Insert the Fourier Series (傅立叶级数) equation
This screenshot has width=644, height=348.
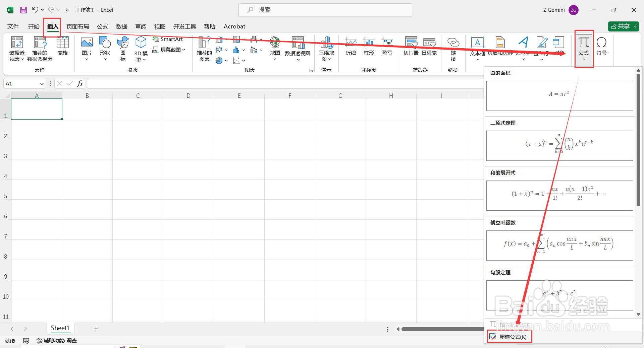(559, 245)
